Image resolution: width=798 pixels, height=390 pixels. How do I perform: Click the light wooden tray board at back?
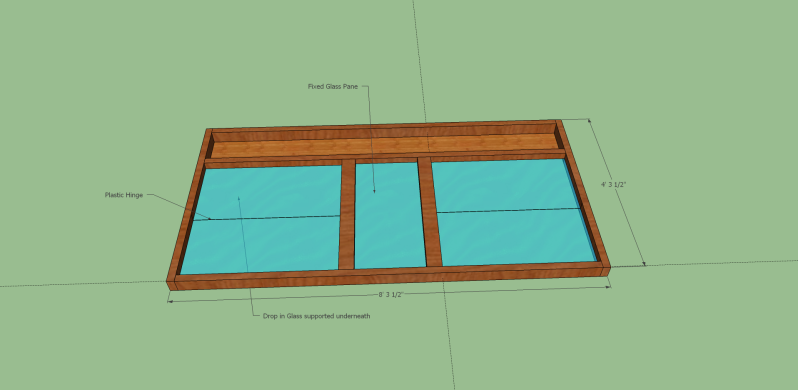(x=384, y=146)
